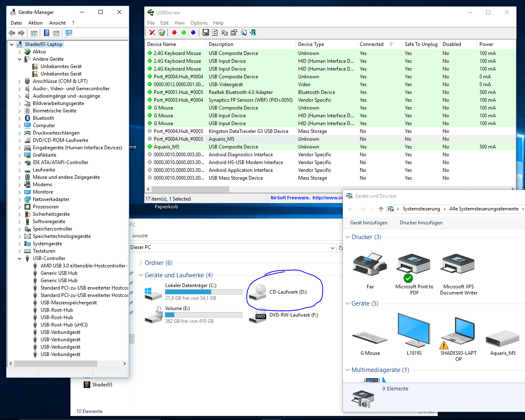Click the floppy disk save icon in USBDeview

pyautogui.click(x=205, y=32)
